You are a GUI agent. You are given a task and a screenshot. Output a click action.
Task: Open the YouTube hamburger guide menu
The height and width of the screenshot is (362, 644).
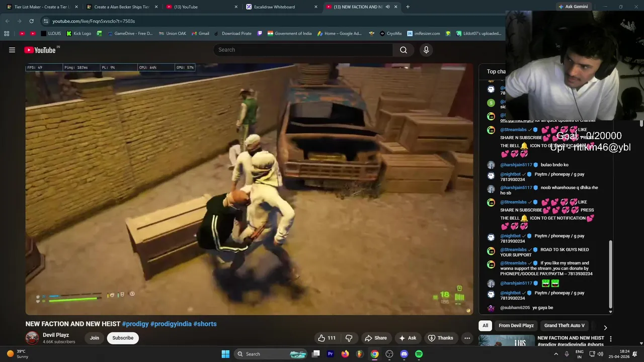[12, 50]
